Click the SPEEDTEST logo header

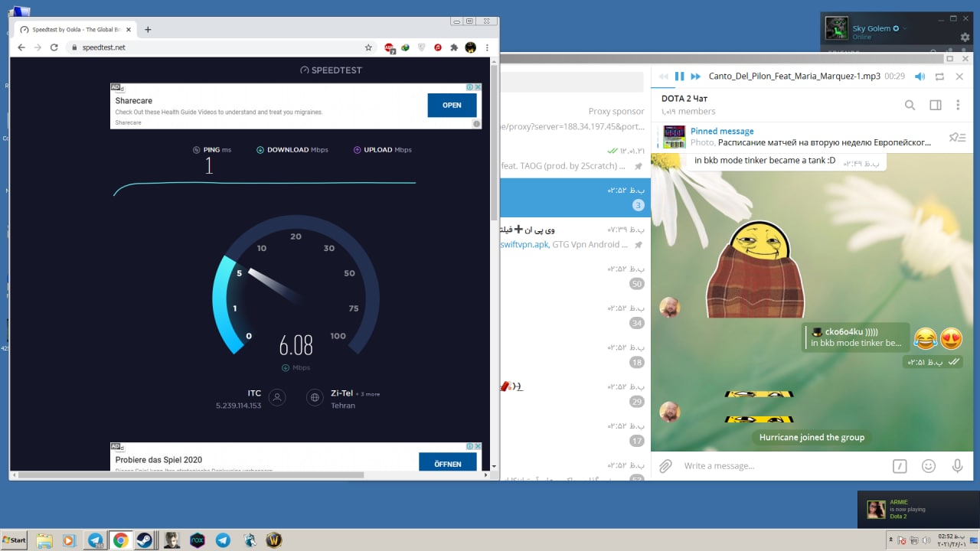pyautogui.click(x=331, y=70)
